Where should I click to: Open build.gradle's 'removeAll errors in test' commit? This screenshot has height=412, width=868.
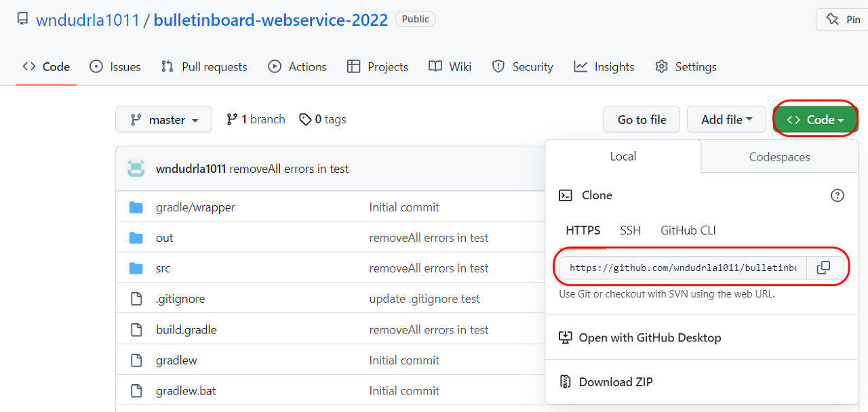[429, 330]
